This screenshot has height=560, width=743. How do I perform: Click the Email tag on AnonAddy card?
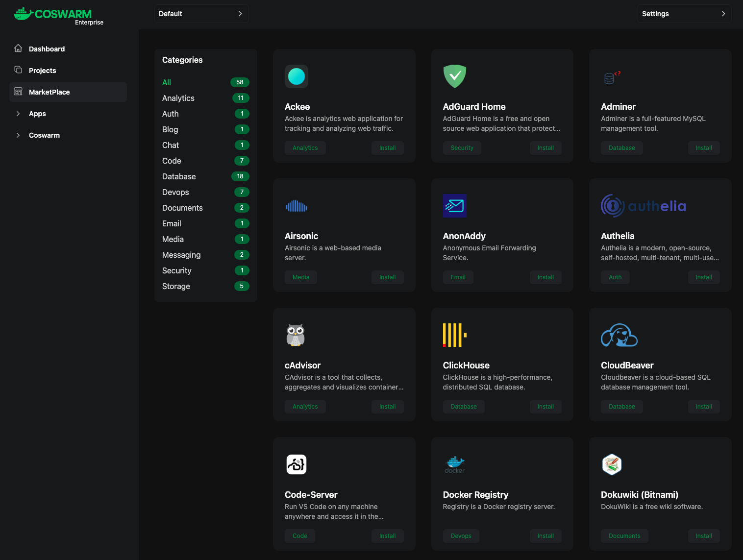pyautogui.click(x=458, y=277)
